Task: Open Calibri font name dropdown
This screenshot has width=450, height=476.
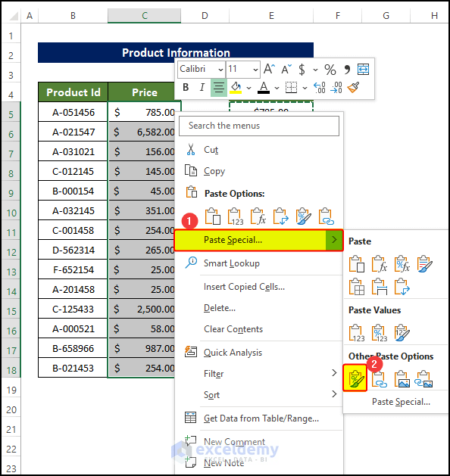Action: click(x=220, y=70)
